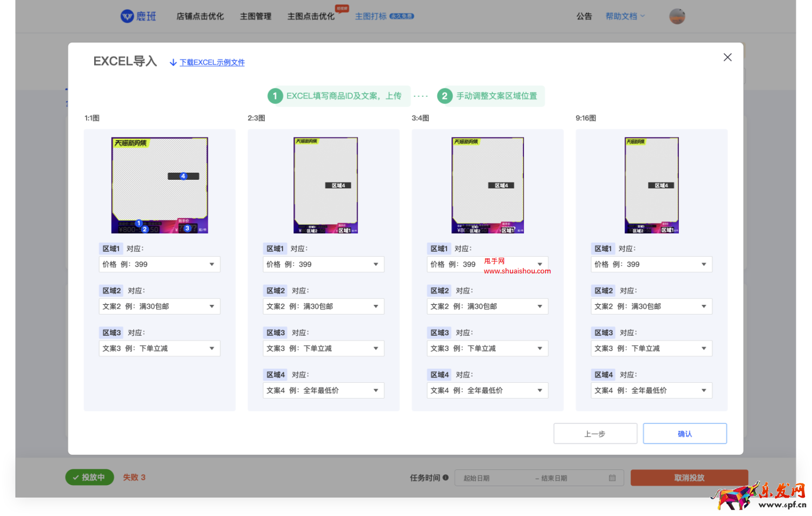Click the 2:3图 preview thumbnail

point(326,185)
